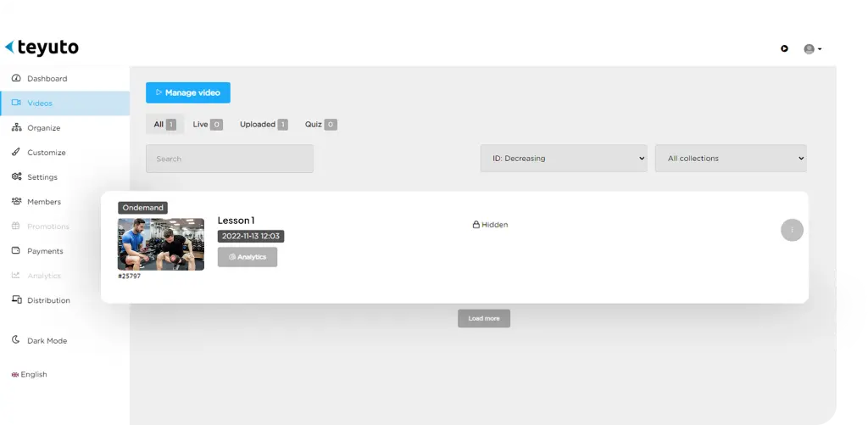The height and width of the screenshot is (425, 868).
Task: Toggle the Hidden lock visibility of Lesson 1
Action: click(491, 225)
